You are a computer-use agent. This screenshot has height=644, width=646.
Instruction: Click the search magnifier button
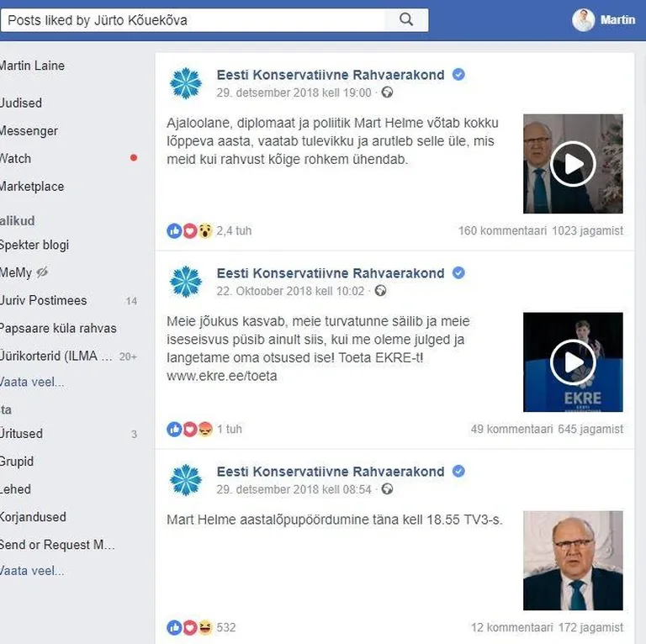[x=406, y=20]
